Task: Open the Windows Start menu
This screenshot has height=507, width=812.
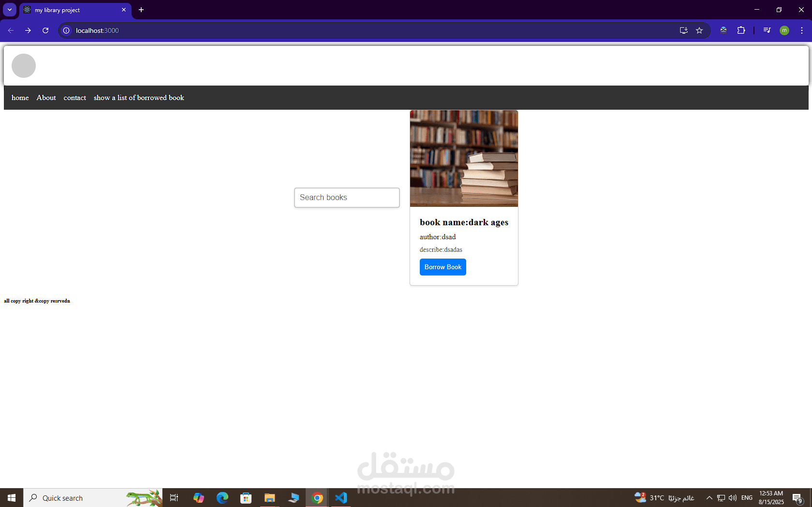Action: coord(12,498)
